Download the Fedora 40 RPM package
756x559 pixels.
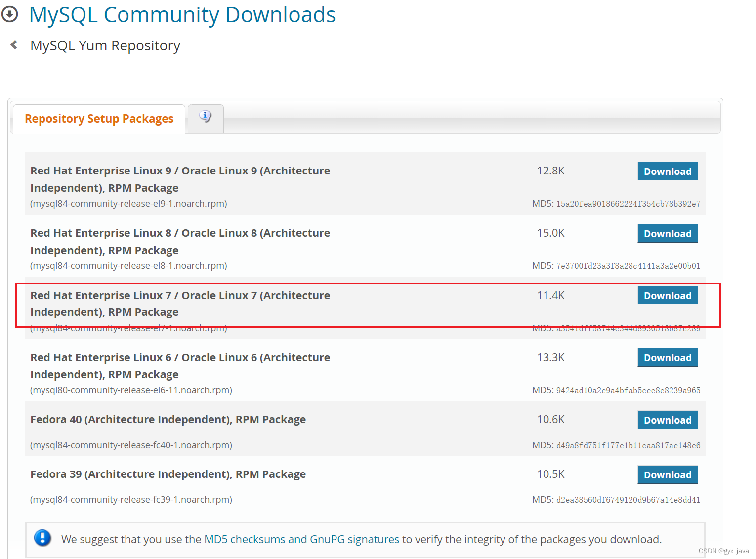pos(668,420)
